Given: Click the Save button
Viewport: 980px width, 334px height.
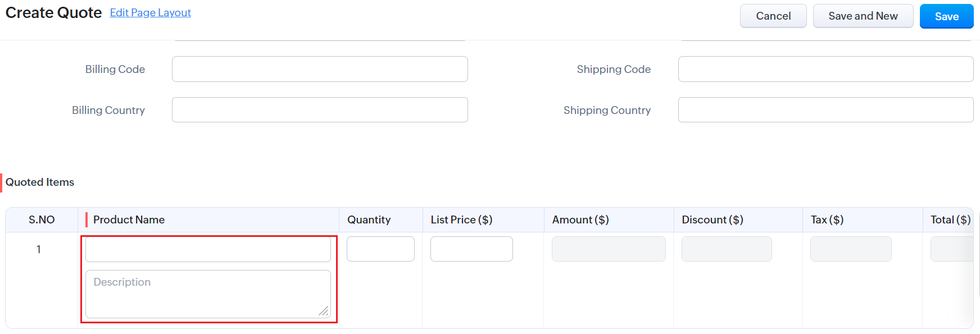Looking at the screenshot, I should pos(946,16).
